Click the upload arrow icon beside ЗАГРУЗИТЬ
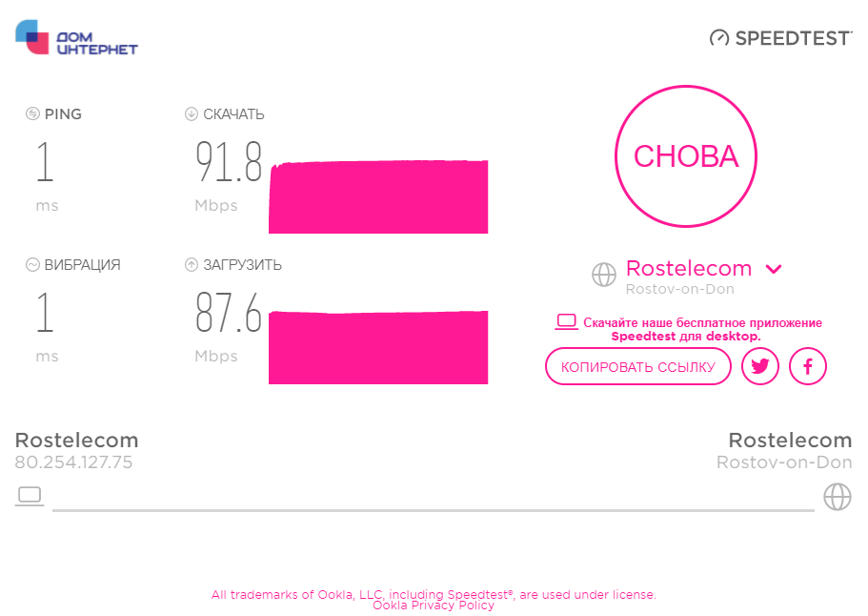This screenshot has height=616, width=868. 191,265
